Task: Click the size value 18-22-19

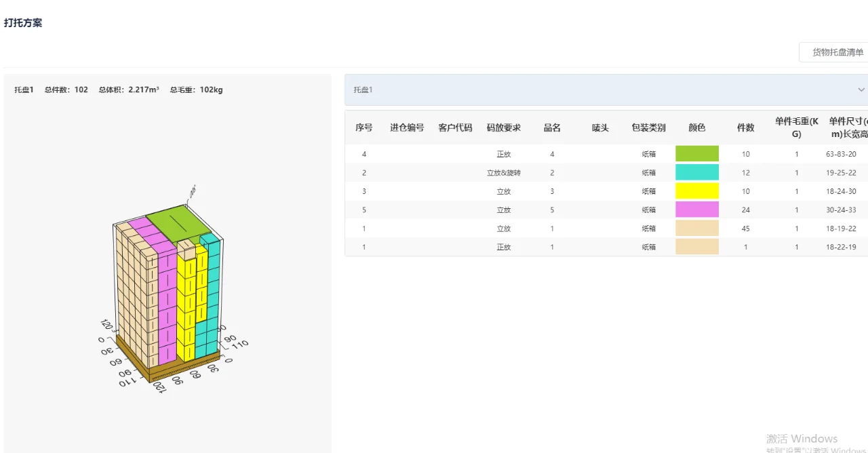Action: click(841, 248)
